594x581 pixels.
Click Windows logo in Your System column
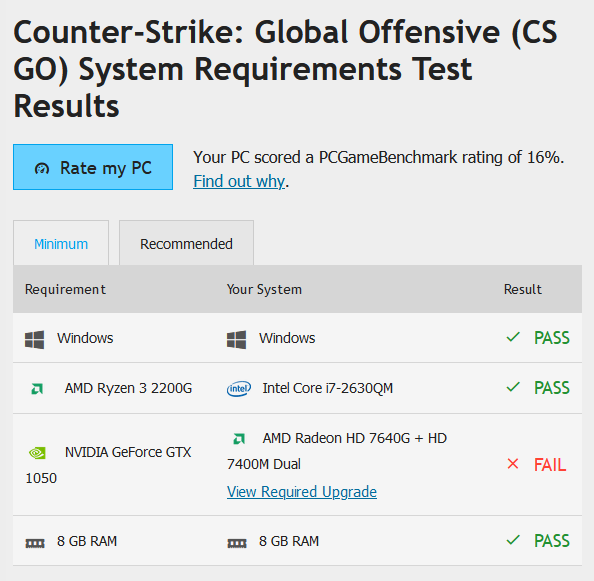[x=236, y=339]
